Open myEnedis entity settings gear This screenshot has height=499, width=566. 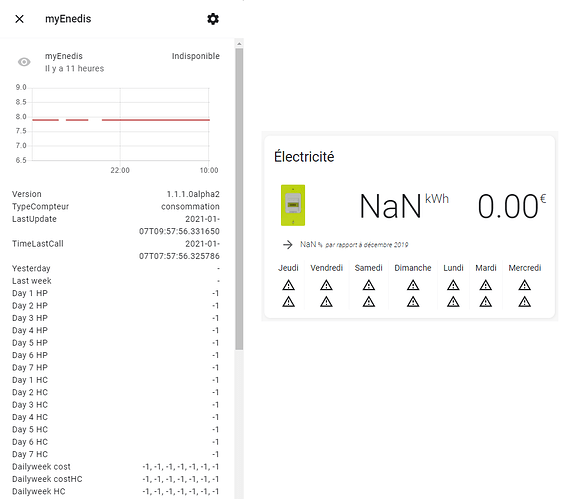[x=213, y=19]
